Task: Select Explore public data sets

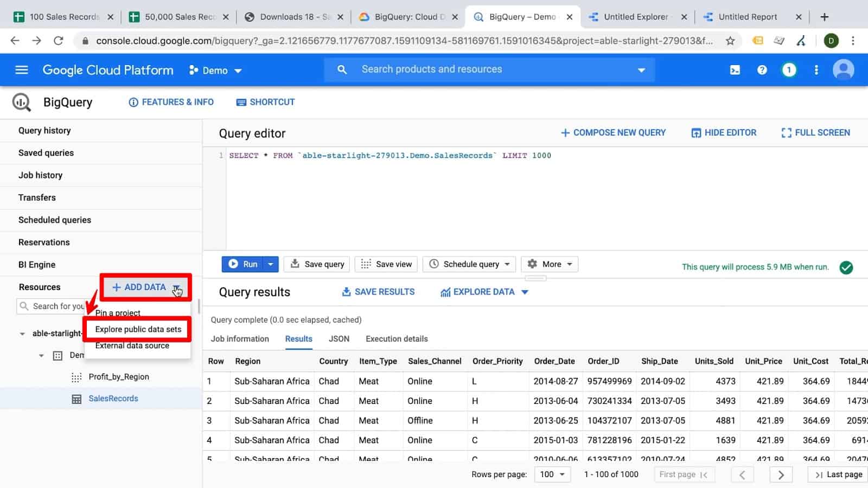Action: pos(137,329)
